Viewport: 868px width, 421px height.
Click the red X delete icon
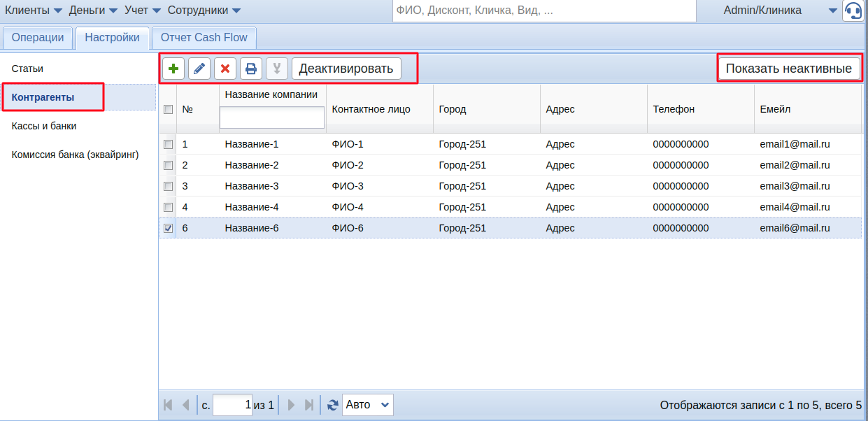coord(225,69)
